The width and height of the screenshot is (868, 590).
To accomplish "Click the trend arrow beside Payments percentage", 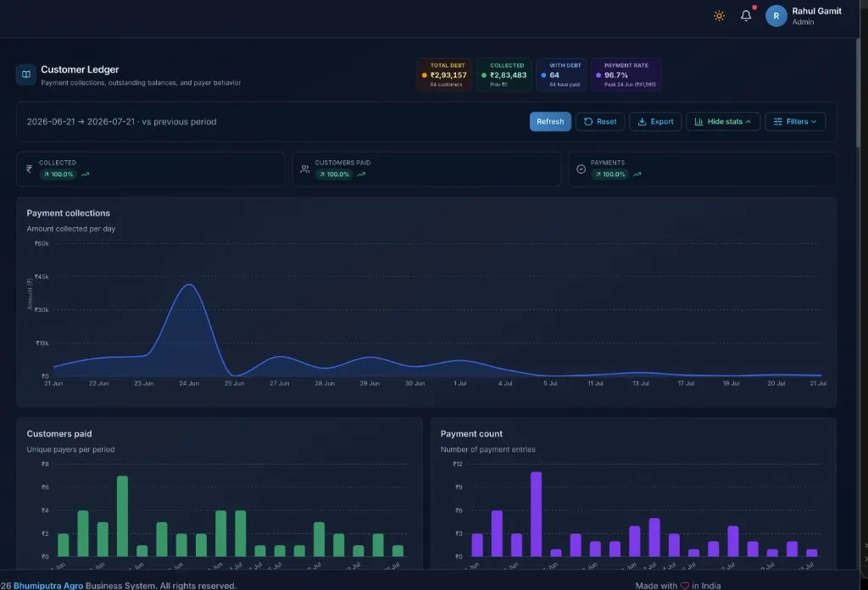I will tap(637, 175).
